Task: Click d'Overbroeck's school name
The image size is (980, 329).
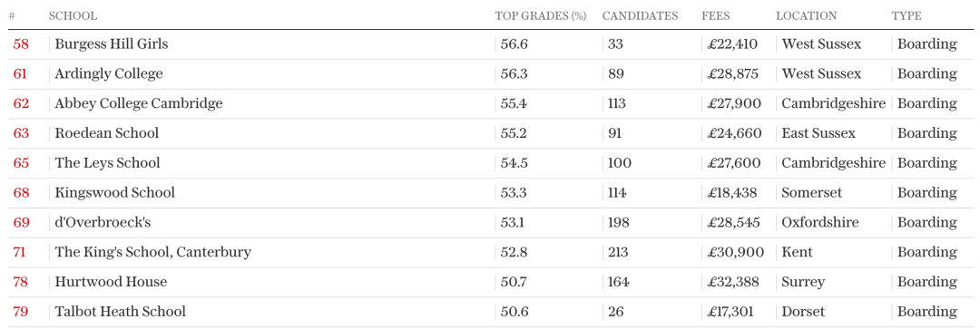Action: click(103, 222)
